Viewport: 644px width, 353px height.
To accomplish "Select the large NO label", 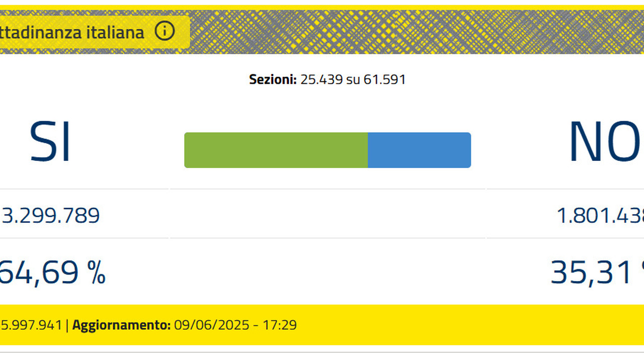I will tap(606, 142).
